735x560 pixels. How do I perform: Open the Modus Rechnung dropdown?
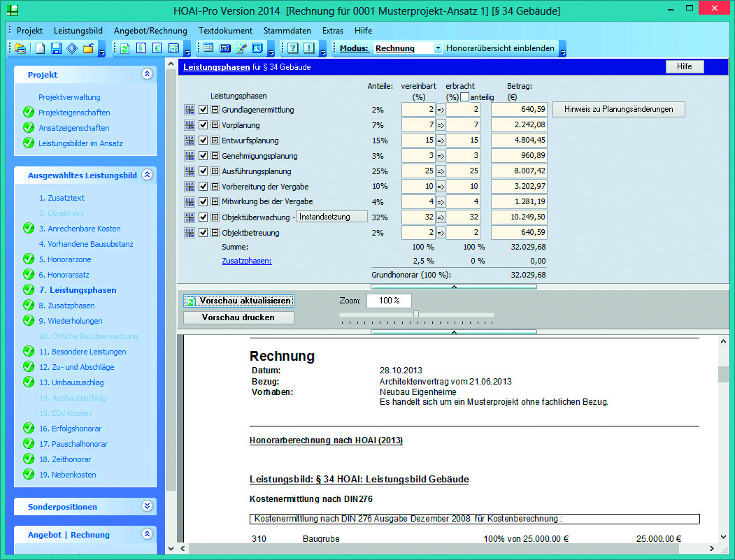(x=438, y=48)
